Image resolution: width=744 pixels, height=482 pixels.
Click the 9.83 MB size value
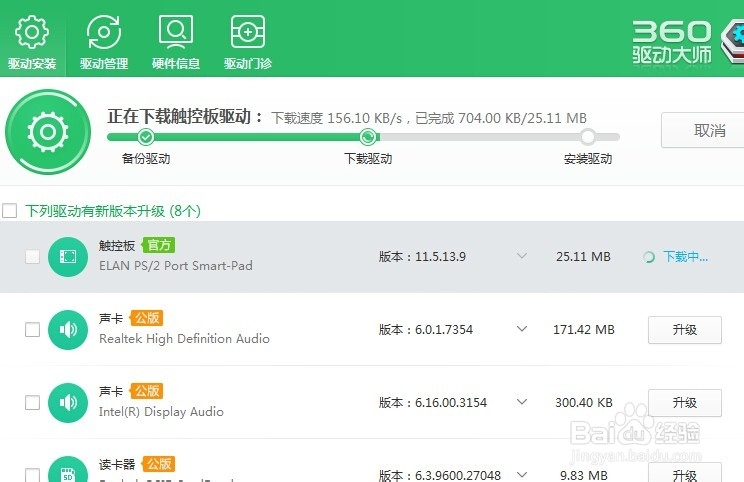(584, 475)
